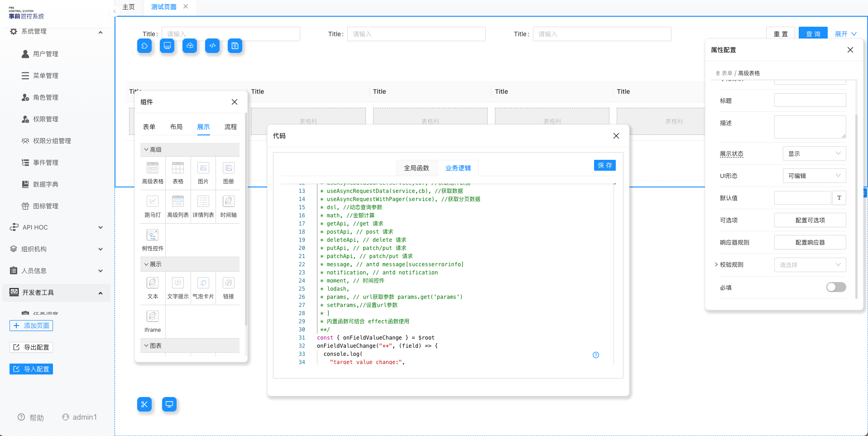Click the 标题 input field
This screenshot has width=868, height=436.
[810, 100]
